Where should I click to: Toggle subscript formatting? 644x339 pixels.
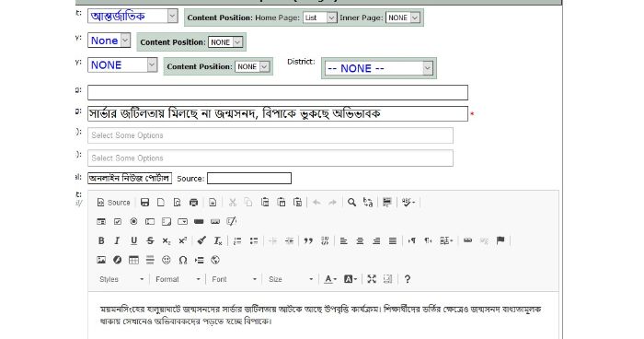tap(167, 241)
